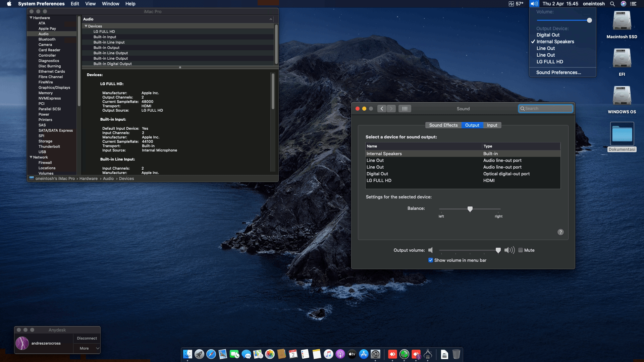Open Sound help question mark
Viewport: 644px width, 362px height.
[560, 232]
